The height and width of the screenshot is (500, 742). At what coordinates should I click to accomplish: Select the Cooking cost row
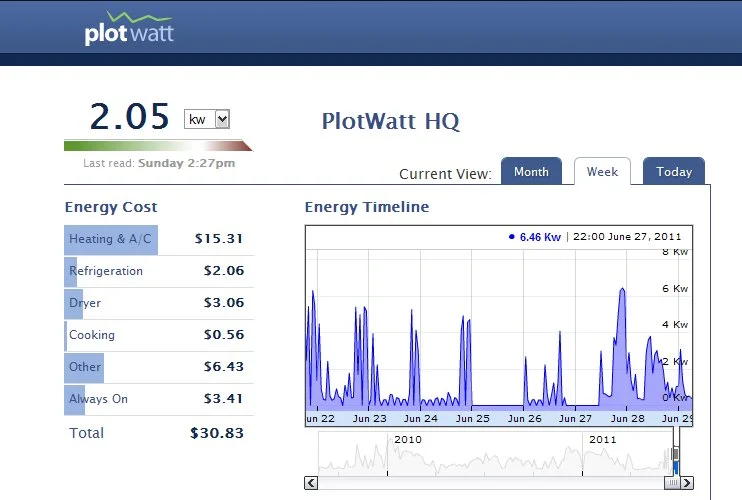(159, 335)
